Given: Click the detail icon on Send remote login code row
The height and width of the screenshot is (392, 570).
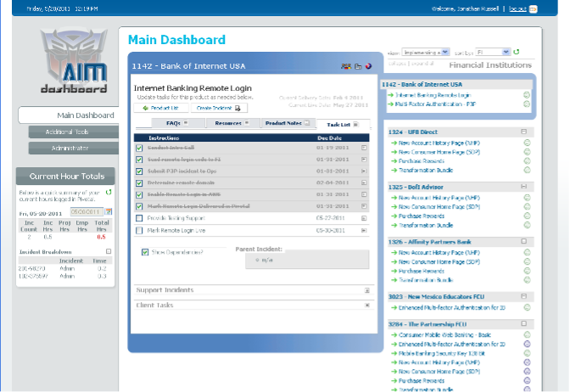Looking at the screenshot, I should pos(364,160).
